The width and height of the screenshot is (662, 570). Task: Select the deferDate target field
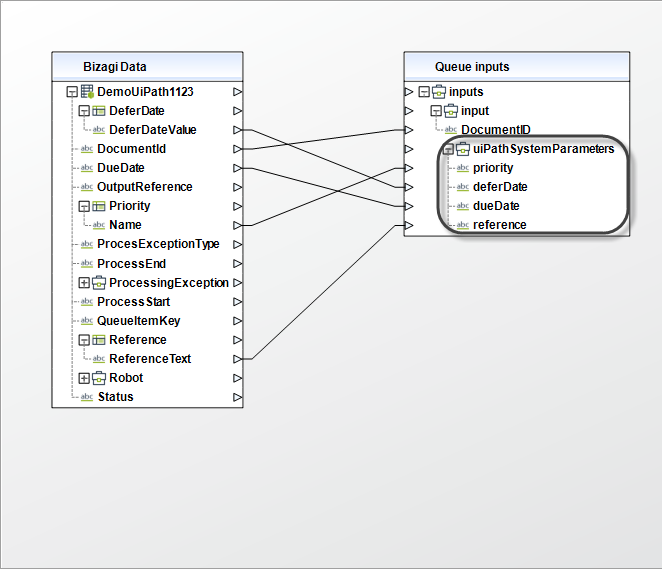500,187
